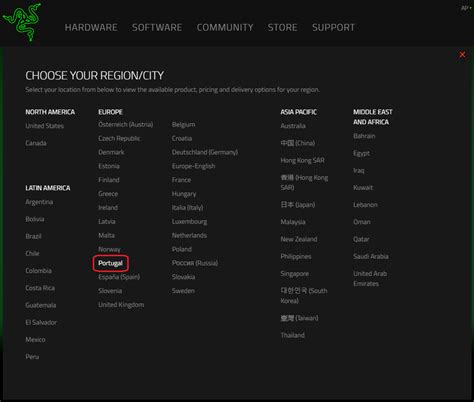Choose Sweden
This screenshot has height=402, width=474.
183,291
